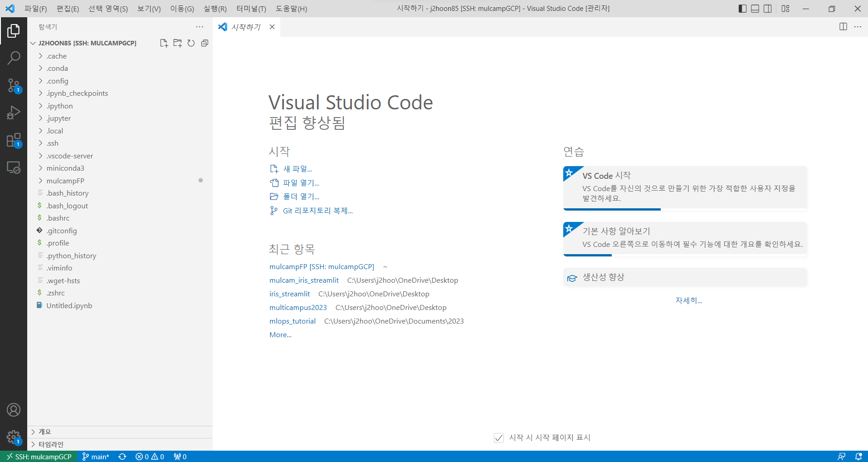Collapse the J2HOON85 root folder section

[86, 43]
